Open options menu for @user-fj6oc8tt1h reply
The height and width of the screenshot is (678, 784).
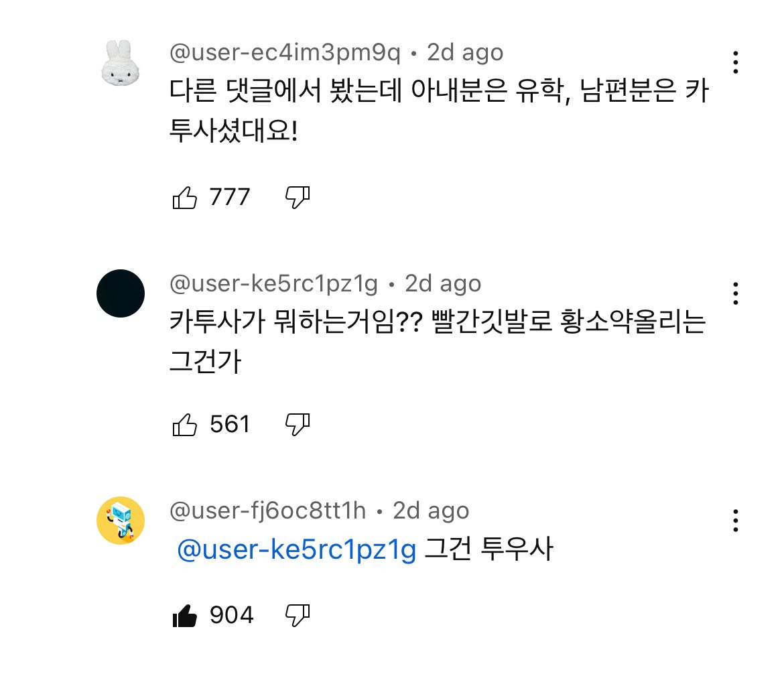(x=736, y=521)
